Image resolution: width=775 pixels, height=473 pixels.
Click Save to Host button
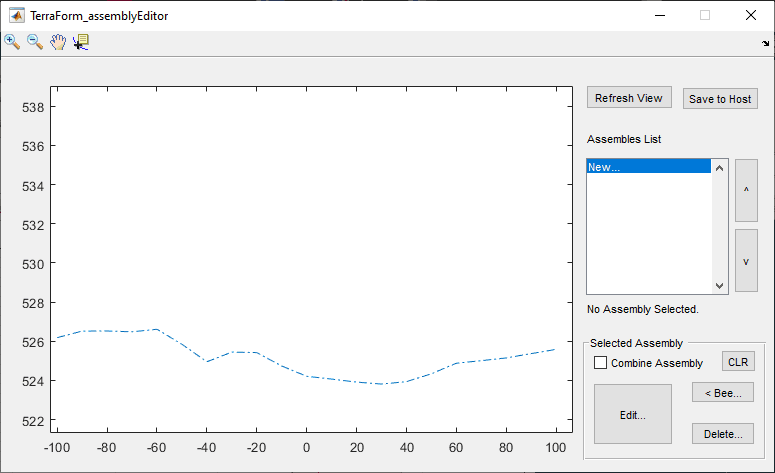pyautogui.click(x=720, y=99)
